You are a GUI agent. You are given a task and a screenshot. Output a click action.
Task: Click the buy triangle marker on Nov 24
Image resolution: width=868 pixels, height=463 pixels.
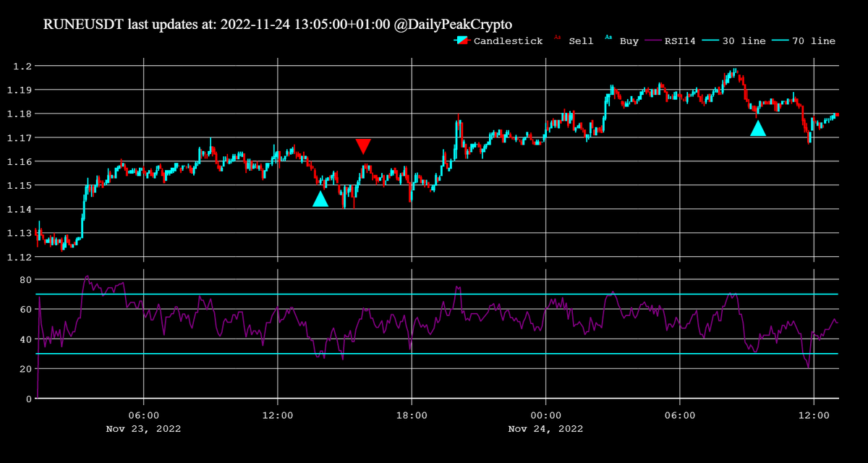click(x=758, y=128)
